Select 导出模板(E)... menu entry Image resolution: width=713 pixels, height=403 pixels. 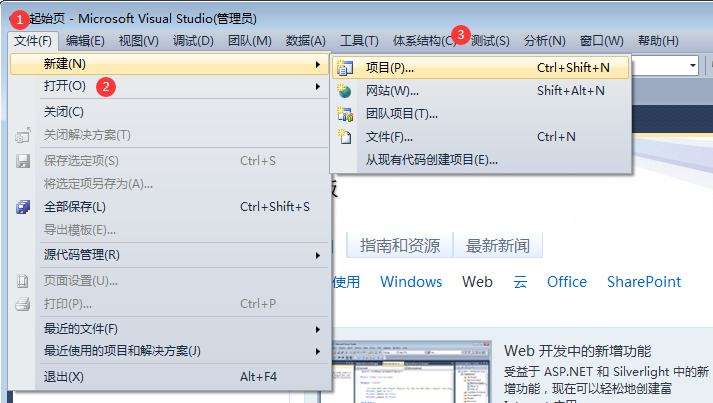[169, 230]
